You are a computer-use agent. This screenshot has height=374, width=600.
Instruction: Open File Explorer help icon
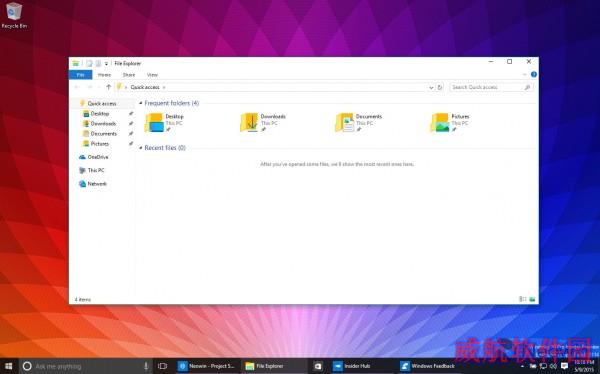coord(534,74)
